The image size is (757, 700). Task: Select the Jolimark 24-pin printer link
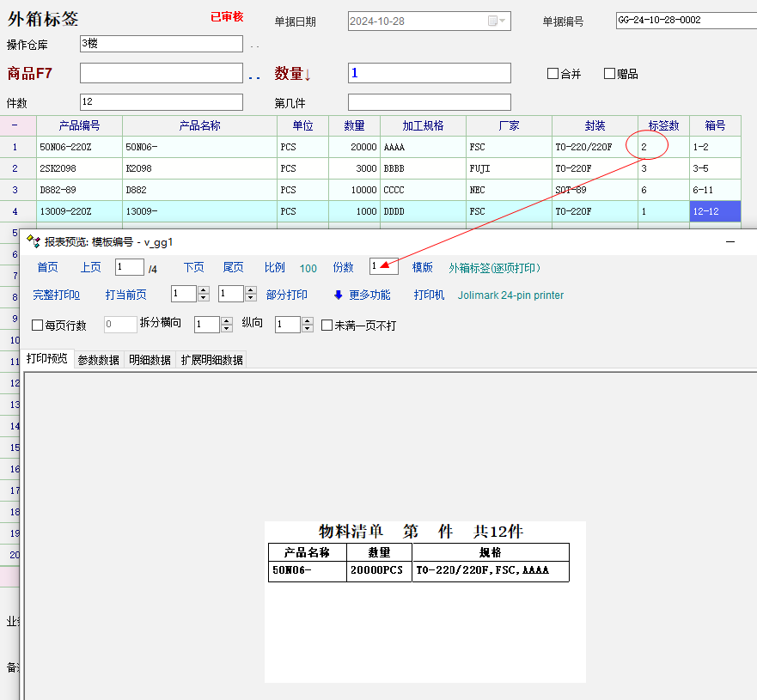click(x=510, y=295)
